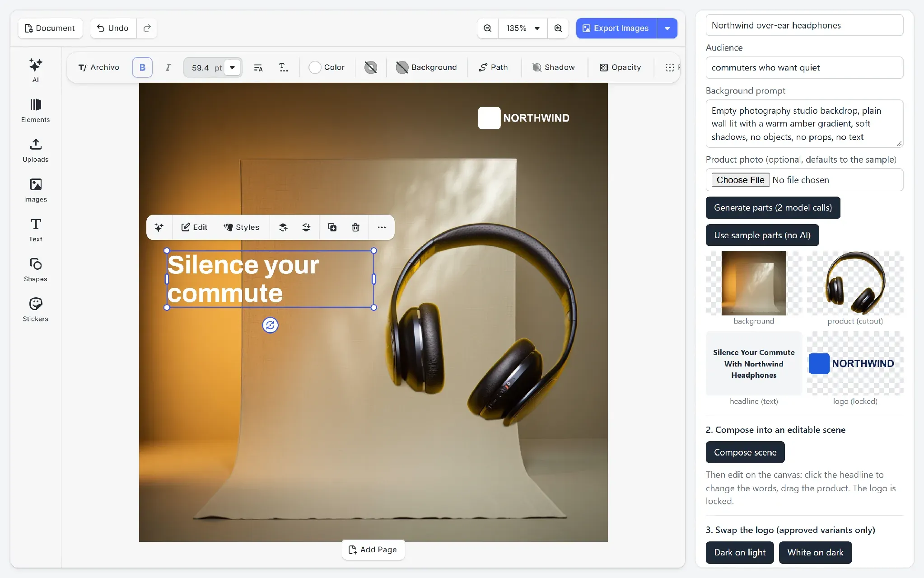Open the 135% zoom level dropdown
This screenshot has width=924, height=578.
pos(523,28)
